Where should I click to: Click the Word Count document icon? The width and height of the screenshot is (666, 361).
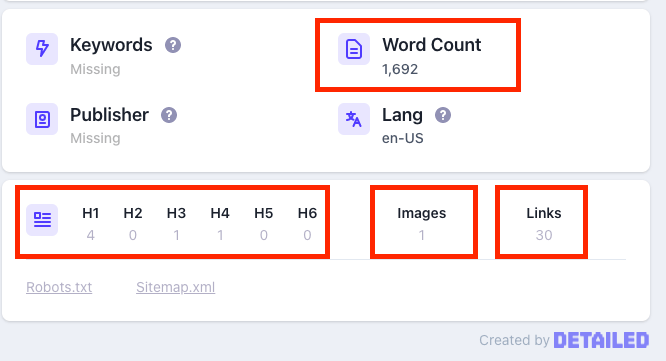(x=354, y=49)
